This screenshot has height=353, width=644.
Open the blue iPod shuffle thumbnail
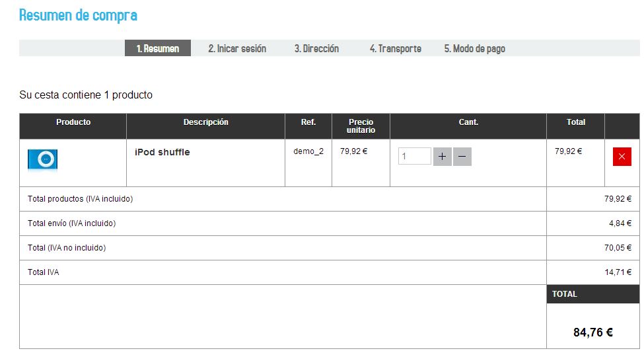point(43,159)
